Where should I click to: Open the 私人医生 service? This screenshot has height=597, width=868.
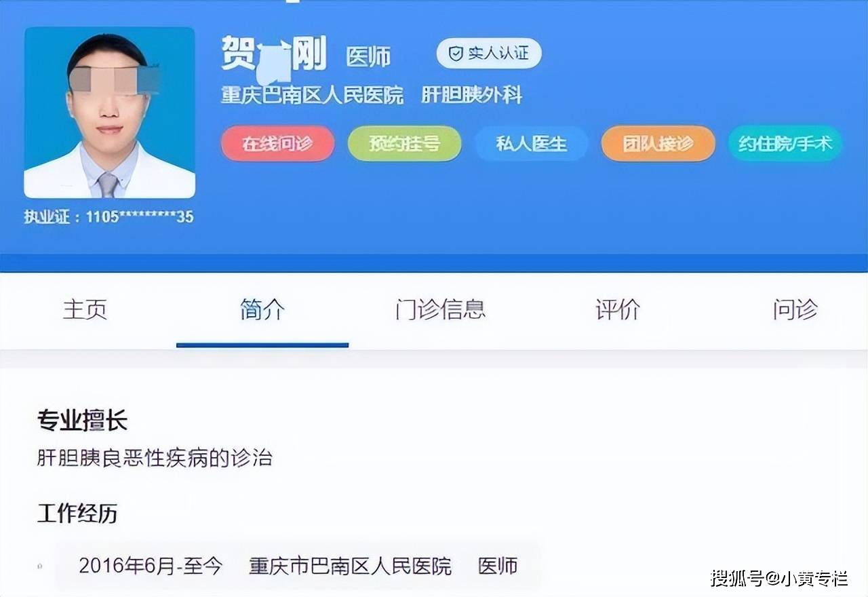531,144
